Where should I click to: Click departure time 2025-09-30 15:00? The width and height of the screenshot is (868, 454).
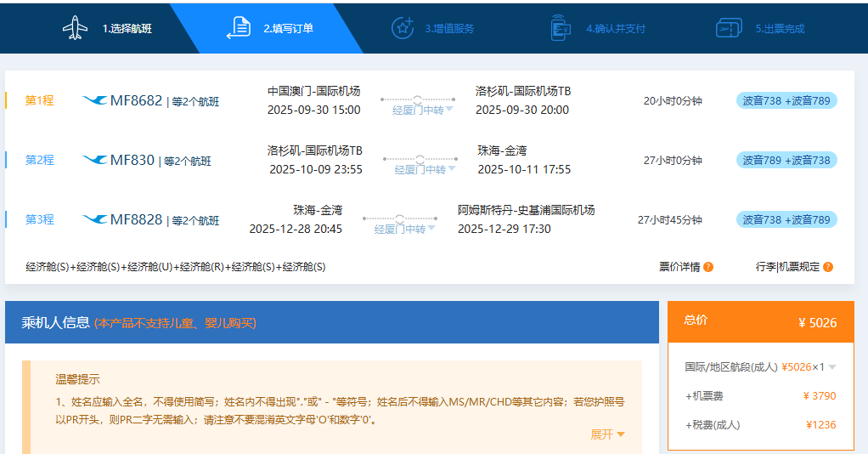coord(314,110)
